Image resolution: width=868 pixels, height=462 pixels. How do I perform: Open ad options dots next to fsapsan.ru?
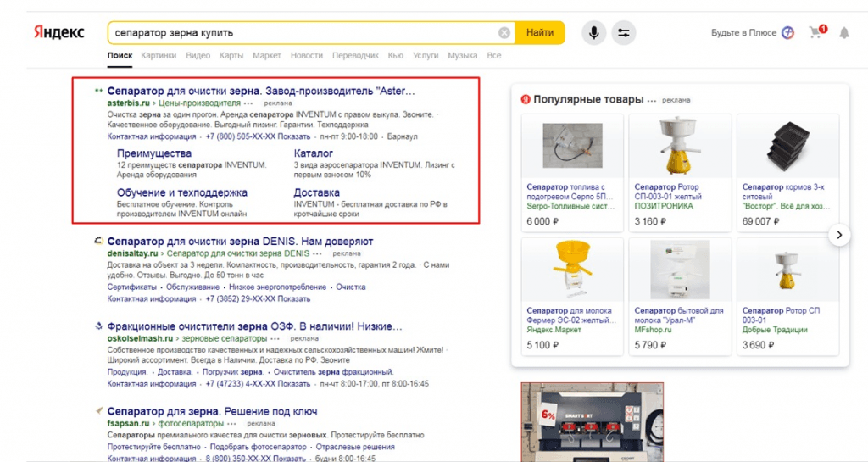click(231, 424)
